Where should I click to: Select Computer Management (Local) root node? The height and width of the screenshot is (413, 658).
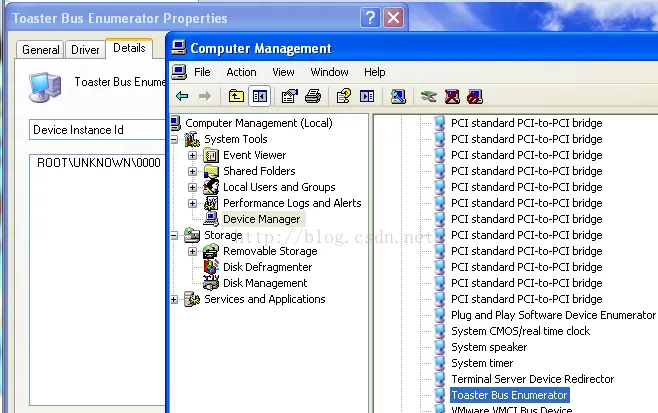pyautogui.click(x=258, y=123)
